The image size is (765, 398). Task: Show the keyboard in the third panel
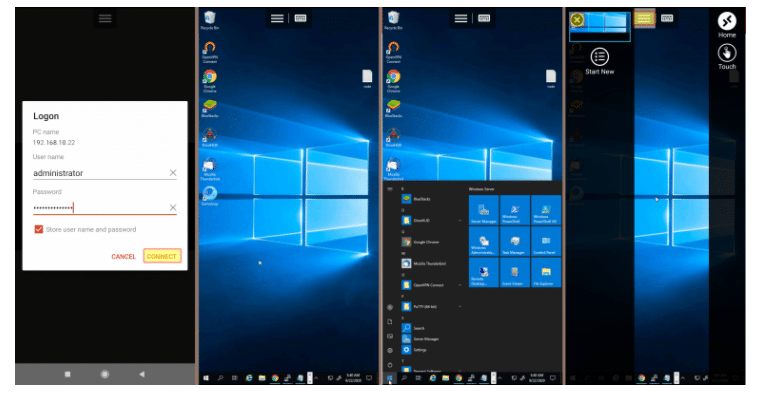[x=484, y=19]
